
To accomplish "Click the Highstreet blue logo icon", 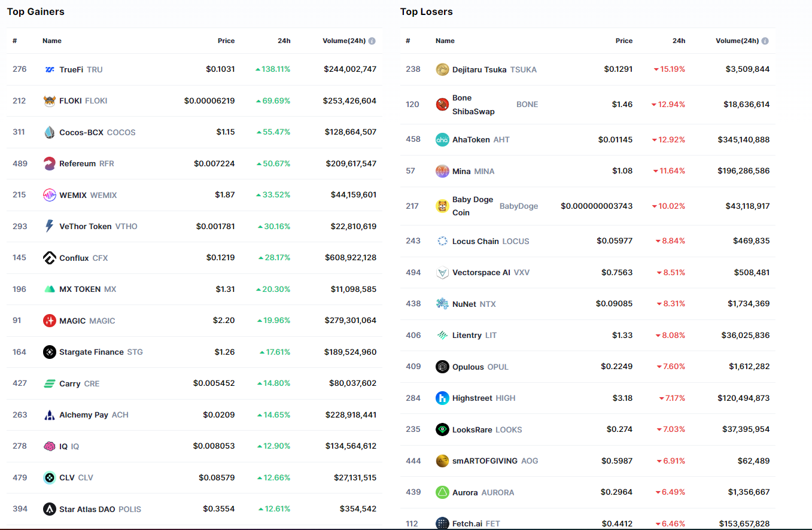I will [442, 398].
